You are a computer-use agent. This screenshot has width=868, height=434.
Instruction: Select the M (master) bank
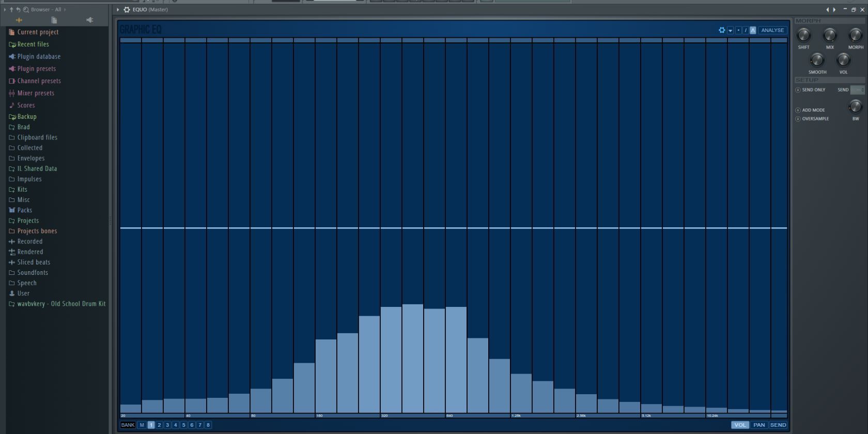tap(142, 425)
